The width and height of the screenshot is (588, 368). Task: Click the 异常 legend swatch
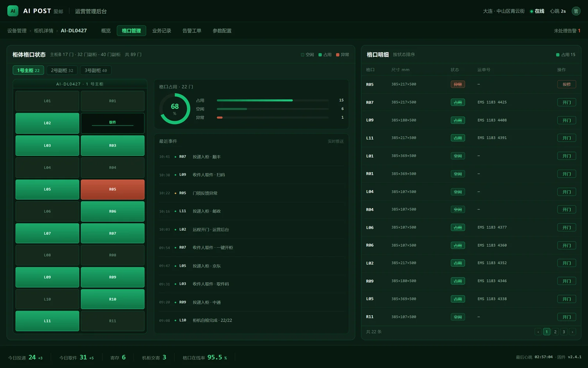coord(338,55)
